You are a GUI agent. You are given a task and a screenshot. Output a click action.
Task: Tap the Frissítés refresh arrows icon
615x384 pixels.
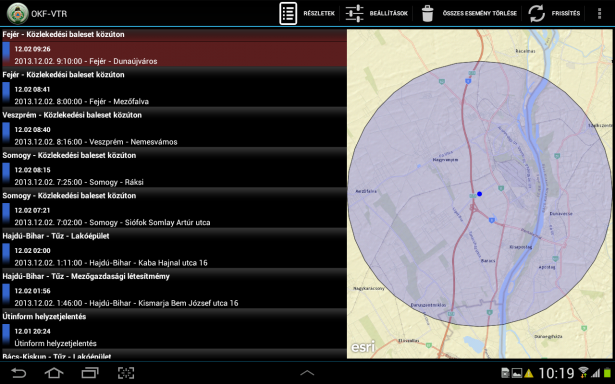537,13
